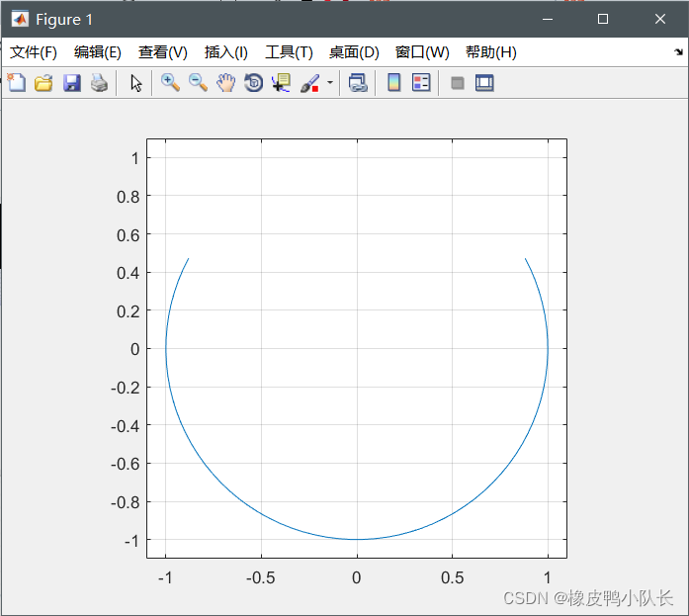
Task: Close the Figure 1 window
Action: pyautogui.click(x=660, y=19)
